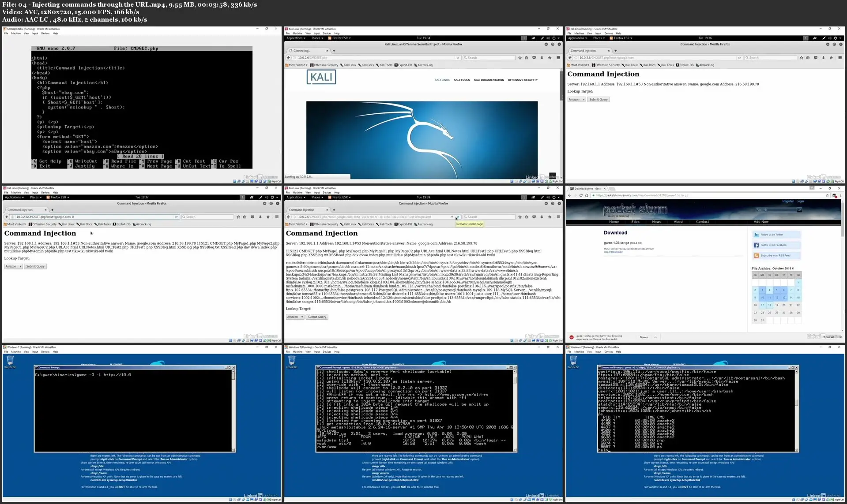
Task: Open Firefox hamburger menu in Kali homepage window
Action: (x=558, y=58)
